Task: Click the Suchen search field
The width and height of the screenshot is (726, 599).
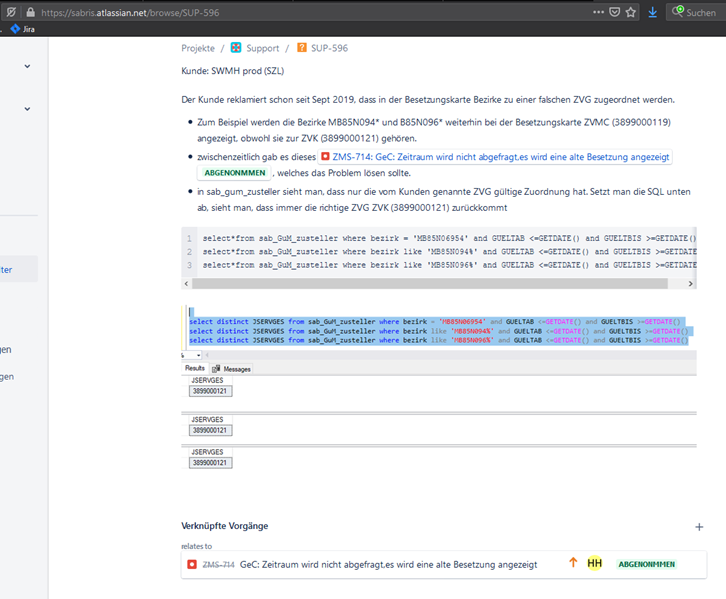Action: (x=695, y=12)
